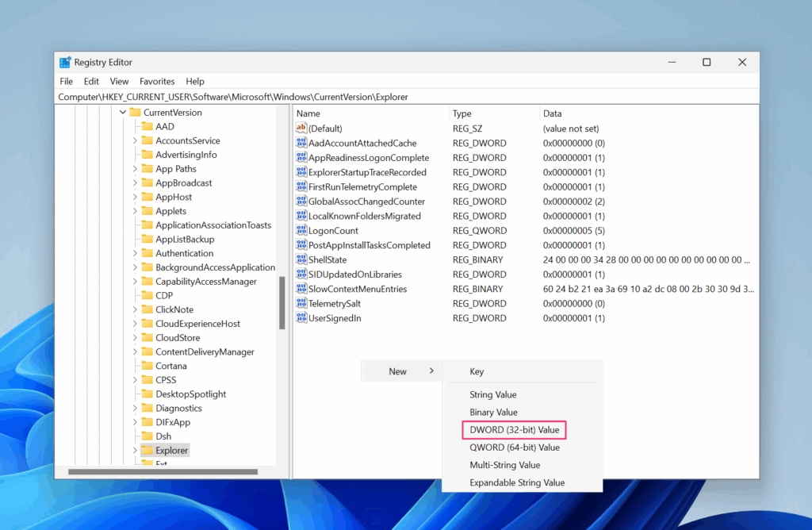The image size is (812, 530).
Task: Click the tree pane horizontal scrollbar
Action: [x=163, y=471]
